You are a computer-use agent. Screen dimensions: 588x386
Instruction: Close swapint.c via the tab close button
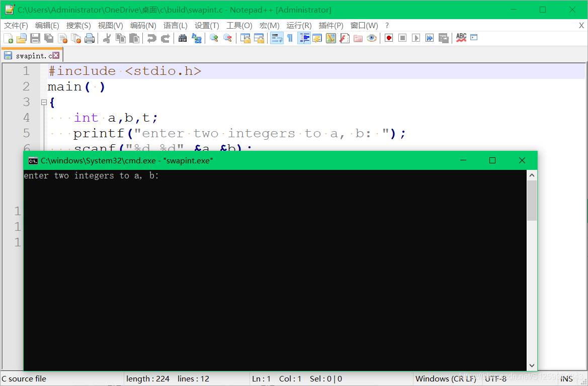click(55, 55)
